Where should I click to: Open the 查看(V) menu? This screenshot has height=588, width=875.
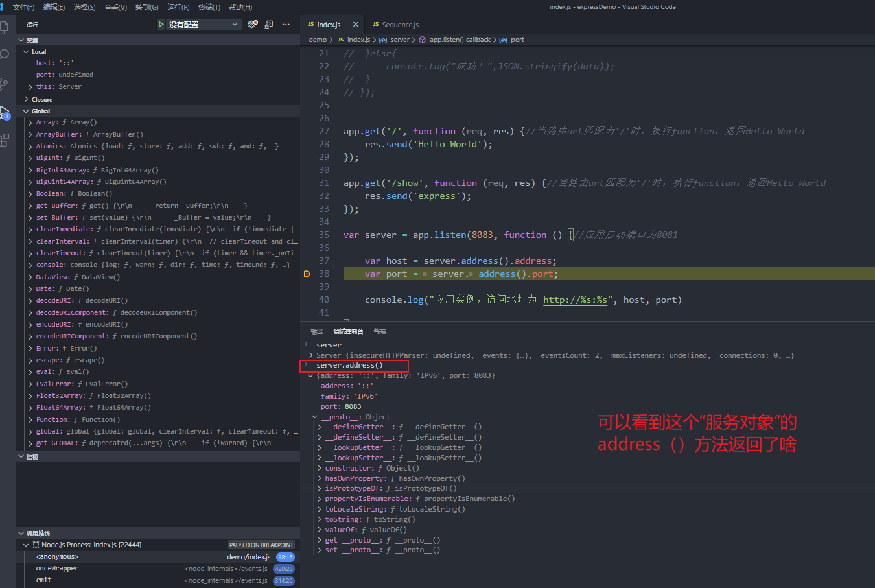(115, 7)
